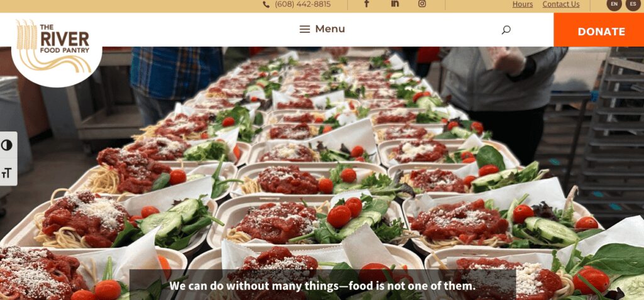Switch language to EN
Image resolution: width=644 pixels, height=300 pixels.
coord(614,4)
